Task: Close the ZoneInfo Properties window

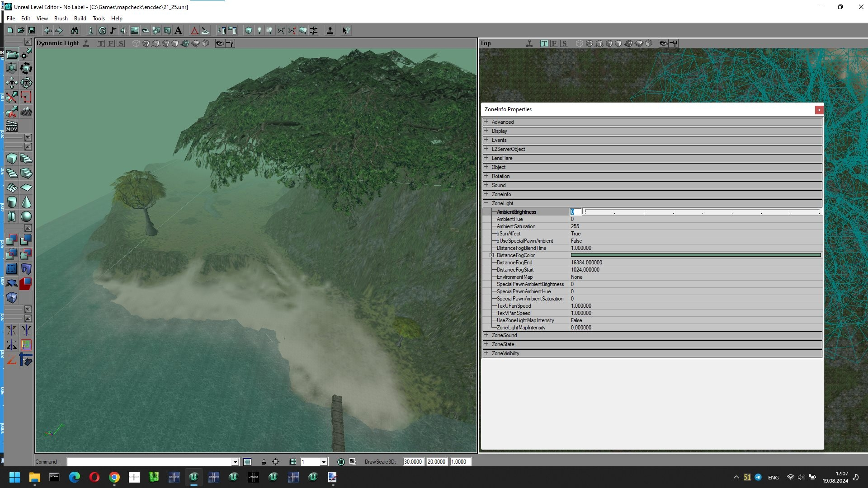Action: click(x=819, y=110)
